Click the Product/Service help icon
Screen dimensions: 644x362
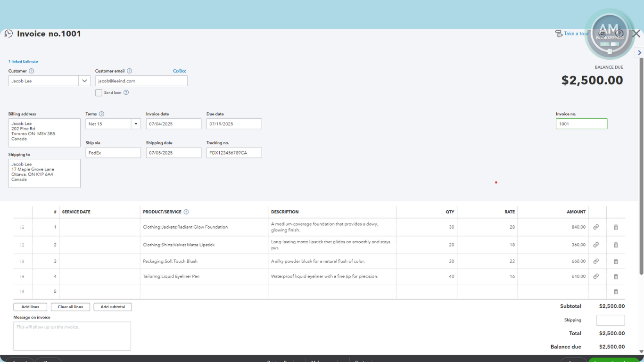[x=186, y=212]
